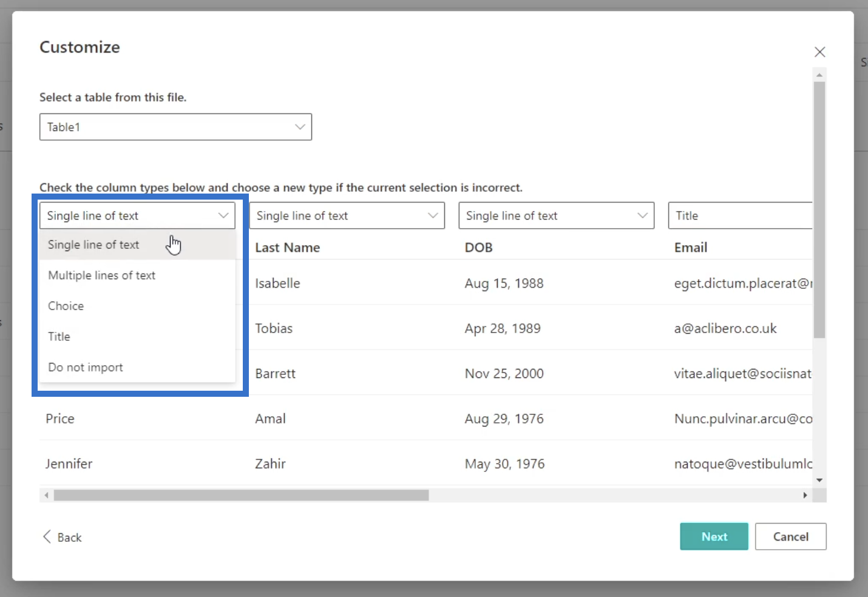868x597 pixels.
Task: Click the Back chevron arrow icon
Action: (x=47, y=537)
